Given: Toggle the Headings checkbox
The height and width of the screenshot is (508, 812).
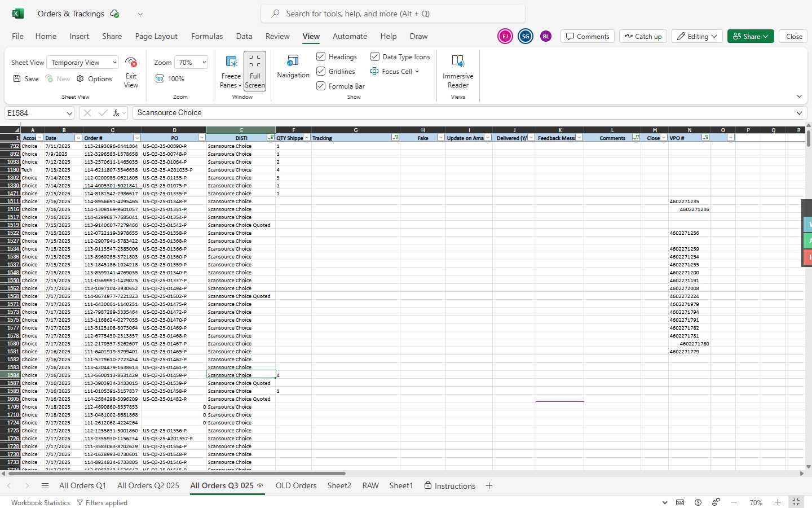Looking at the screenshot, I should tap(321, 56).
